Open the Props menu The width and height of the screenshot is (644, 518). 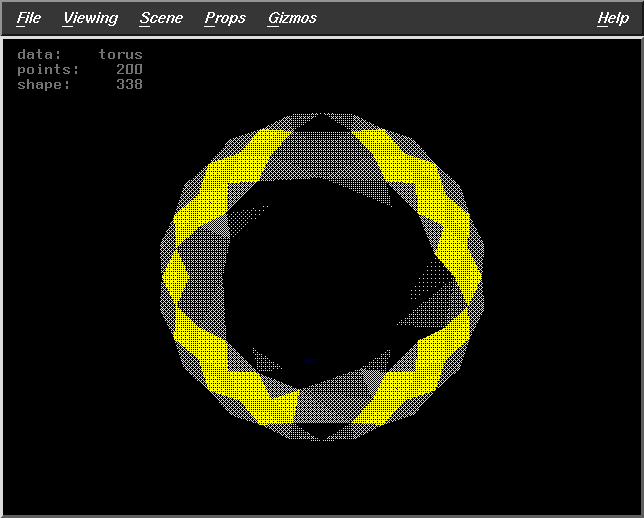point(225,18)
